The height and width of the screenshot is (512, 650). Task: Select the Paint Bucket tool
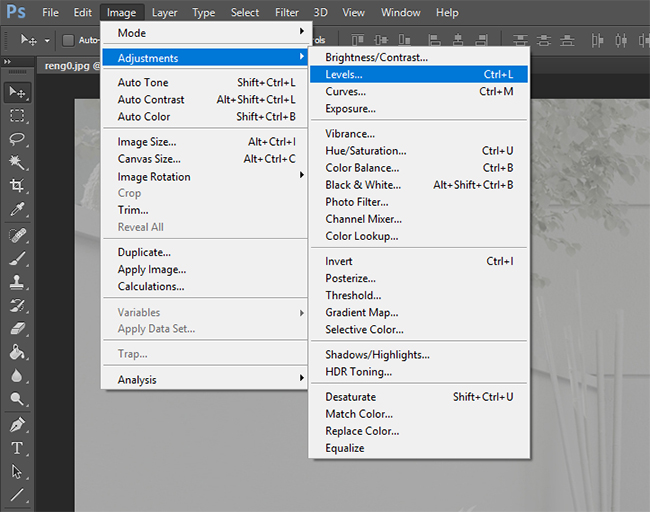(x=17, y=352)
